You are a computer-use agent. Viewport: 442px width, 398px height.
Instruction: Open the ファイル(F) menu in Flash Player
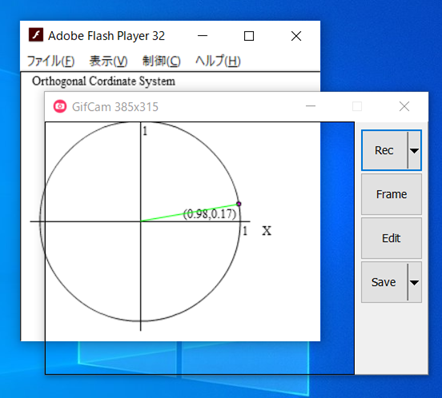[51, 61]
